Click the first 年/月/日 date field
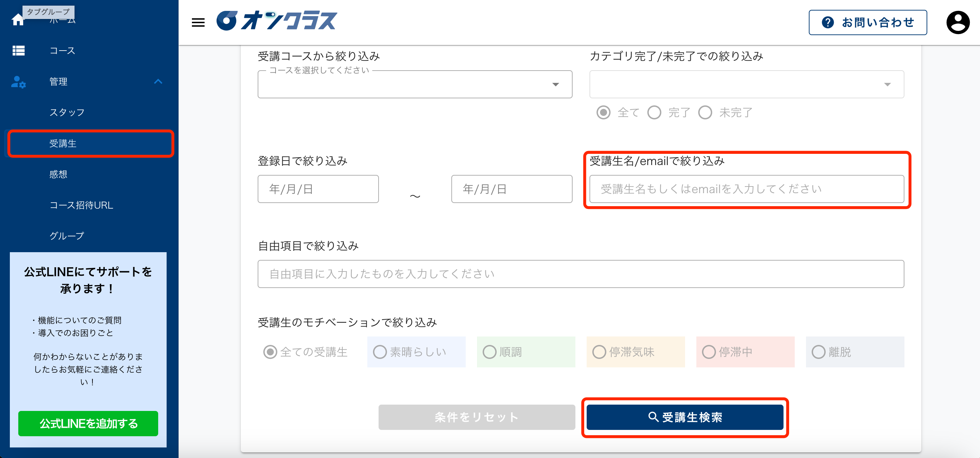 click(318, 189)
